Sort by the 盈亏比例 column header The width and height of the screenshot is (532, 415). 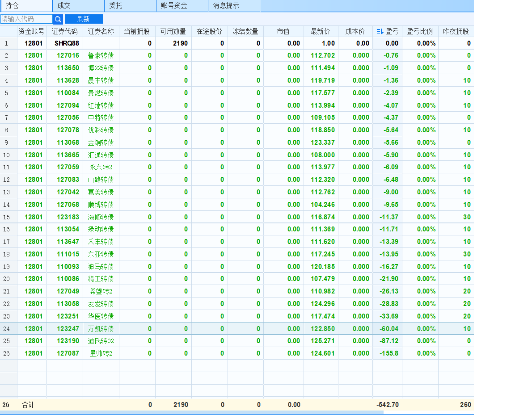point(420,32)
